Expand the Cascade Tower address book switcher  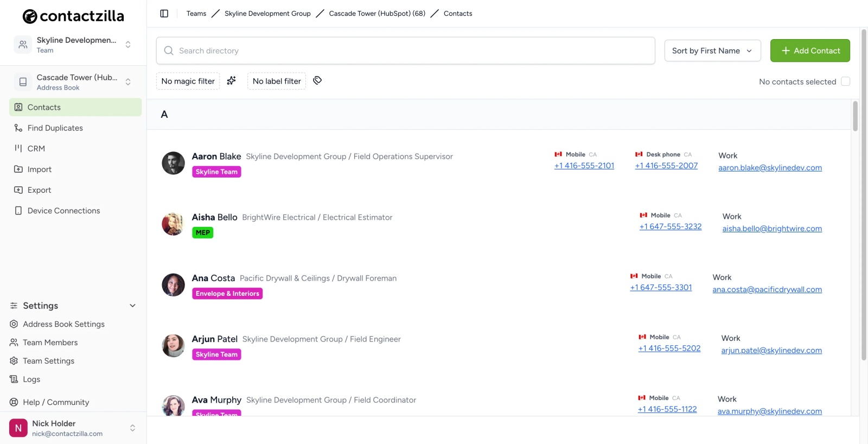pyautogui.click(x=73, y=82)
